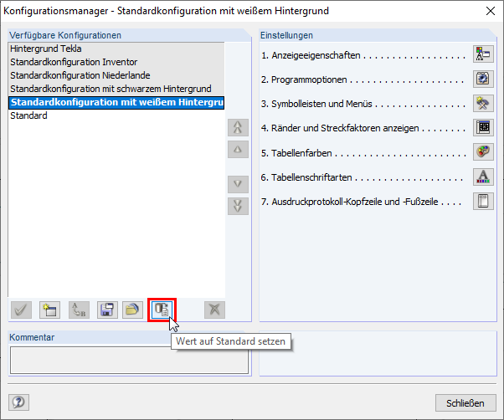This screenshot has height=420, width=504.
Task: Open help with the question mark icon
Action: [18, 402]
